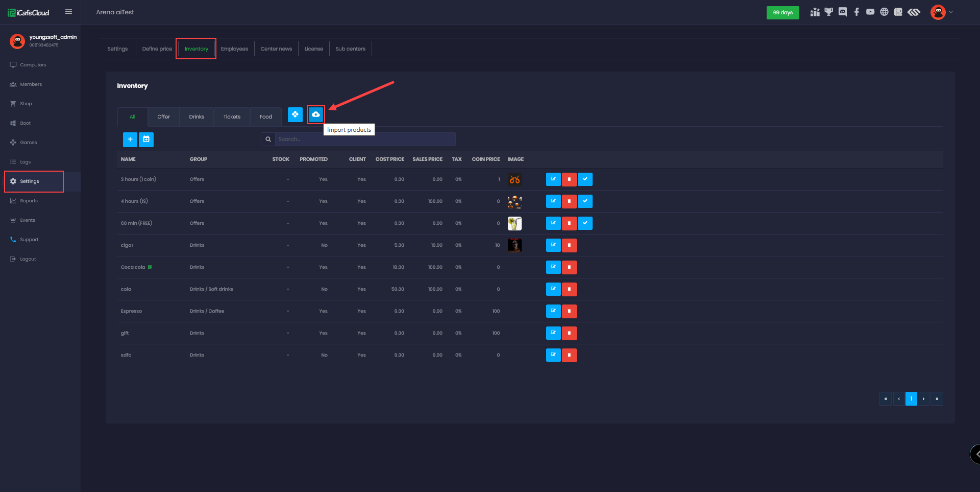This screenshot has width=980, height=492.
Task: Click the inventory Search input field
Action: pos(365,139)
